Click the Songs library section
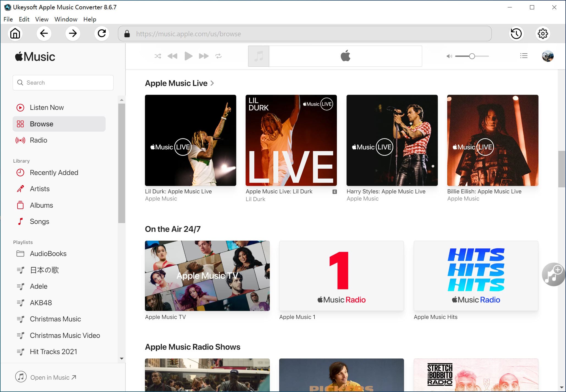The width and height of the screenshot is (566, 392). click(39, 221)
